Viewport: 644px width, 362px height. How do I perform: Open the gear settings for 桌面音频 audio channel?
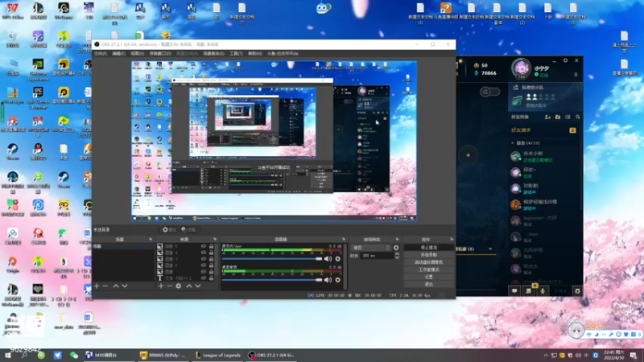pyautogui.click(x=337, y=280)
